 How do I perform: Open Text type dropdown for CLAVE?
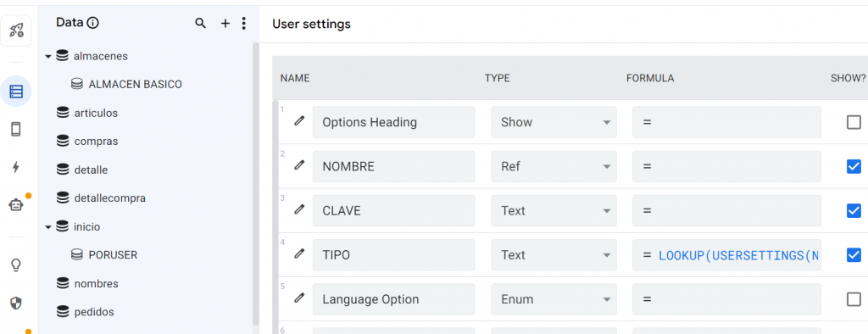coord(554,210)
